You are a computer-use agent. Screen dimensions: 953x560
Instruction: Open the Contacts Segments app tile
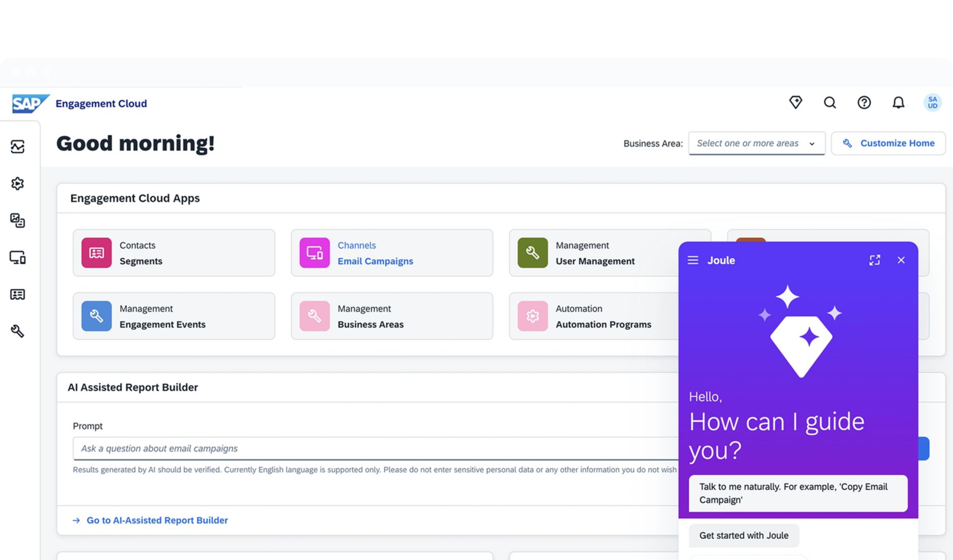[174, 253]
